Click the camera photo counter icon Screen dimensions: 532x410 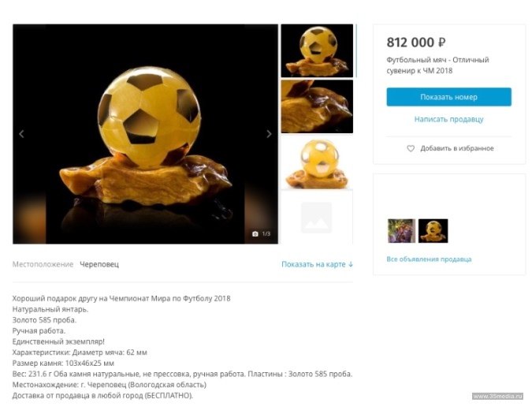click(255, 234)
